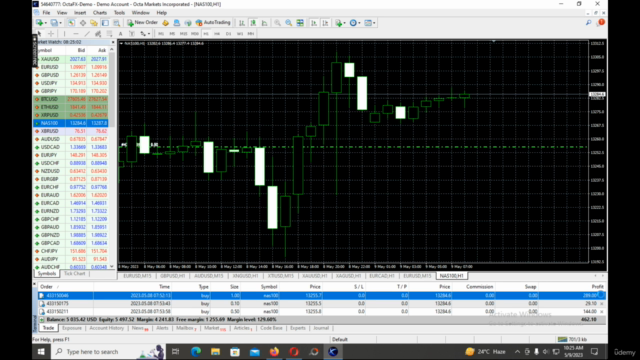Show the Navigator panel icon
Image resolution: width=640 pixels, height=360 pixels.
pyautogui.click(x=94, y=23)
